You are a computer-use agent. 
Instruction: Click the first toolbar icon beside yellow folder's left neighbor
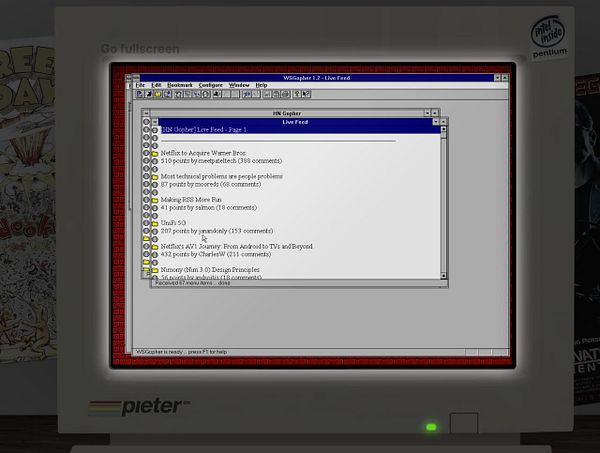(140, 94)
